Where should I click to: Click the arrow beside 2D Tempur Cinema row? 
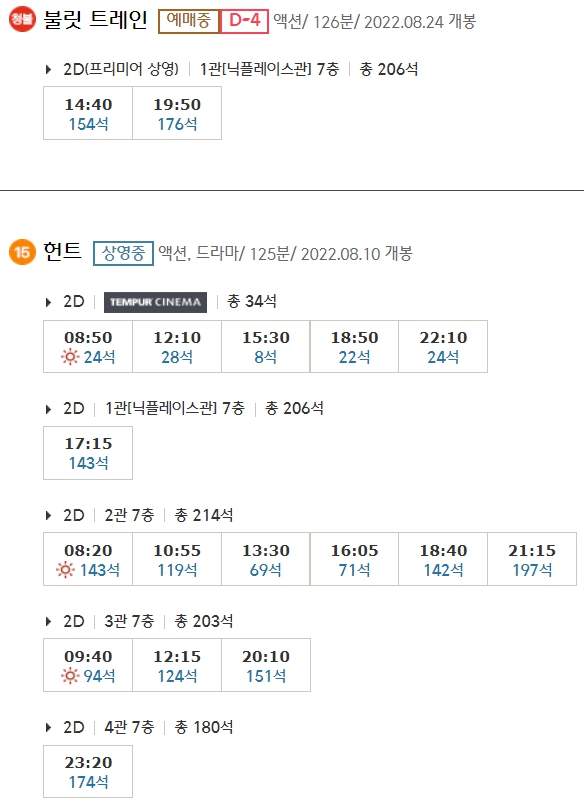pyautogui.click(x=48, y=302)
